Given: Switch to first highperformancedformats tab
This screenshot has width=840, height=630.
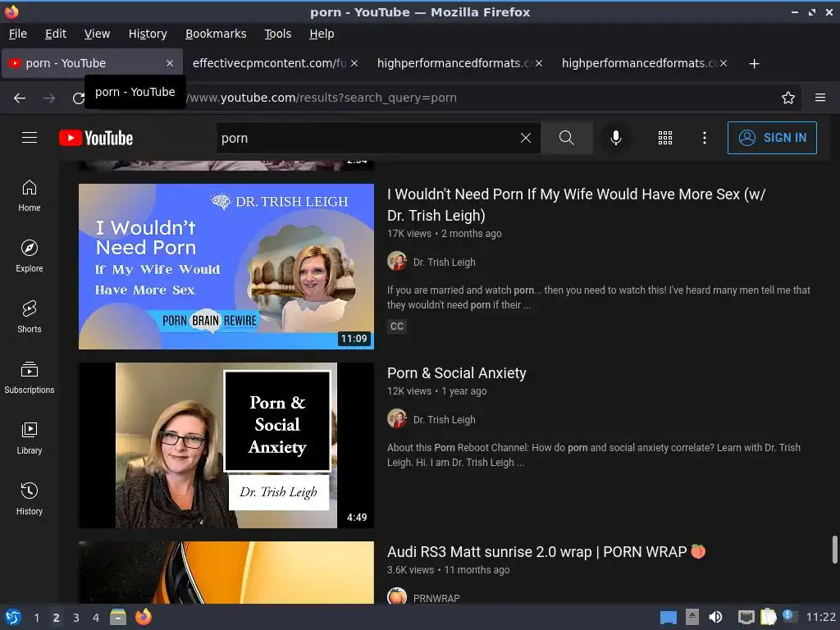Looking at the screenshot, I should click(x=454, y=63).
